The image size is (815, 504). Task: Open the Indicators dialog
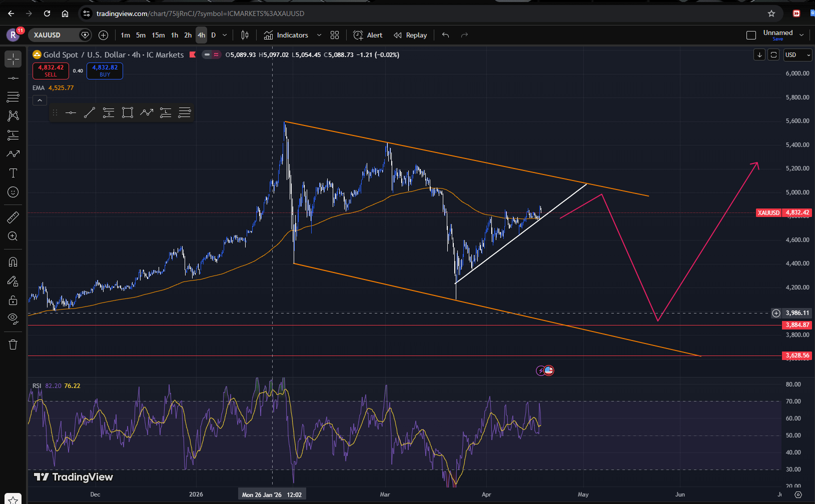tap(286, 35)
